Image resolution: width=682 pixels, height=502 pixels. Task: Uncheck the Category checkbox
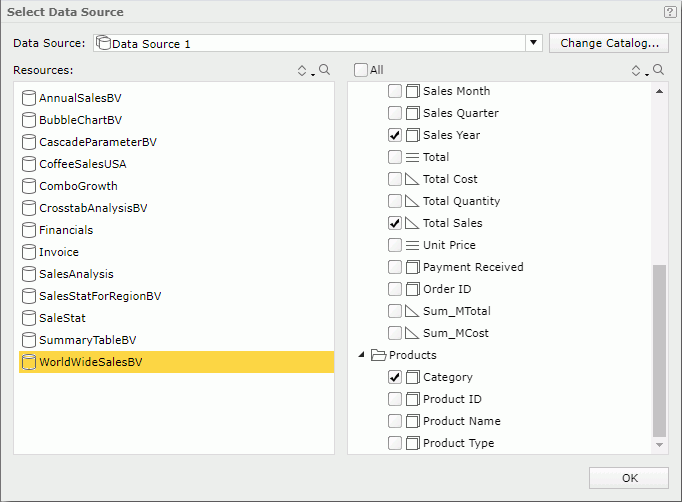click(x=394, y=377)
